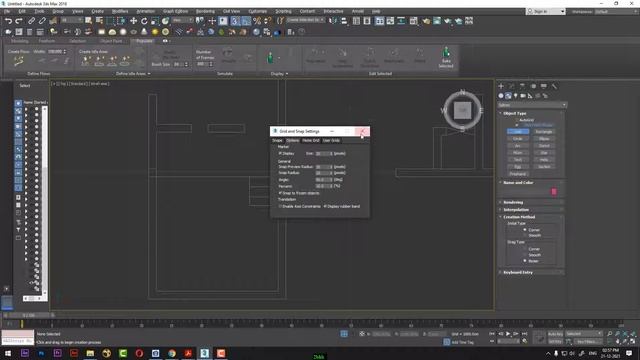Toggle Snap to frozen objects checkbox
Viewport: 640px width, 360px height.
tap(280, 193)
